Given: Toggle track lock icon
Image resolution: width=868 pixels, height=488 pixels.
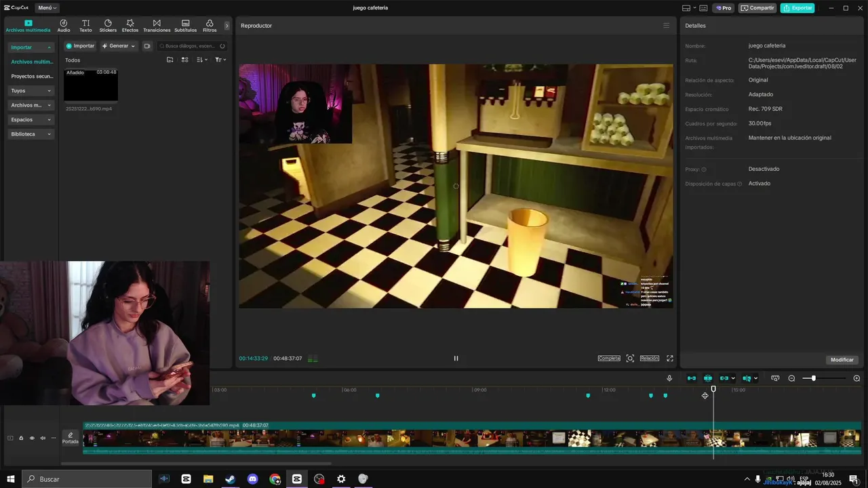Looking at the screenshot, I should click(x=21, y=439).
